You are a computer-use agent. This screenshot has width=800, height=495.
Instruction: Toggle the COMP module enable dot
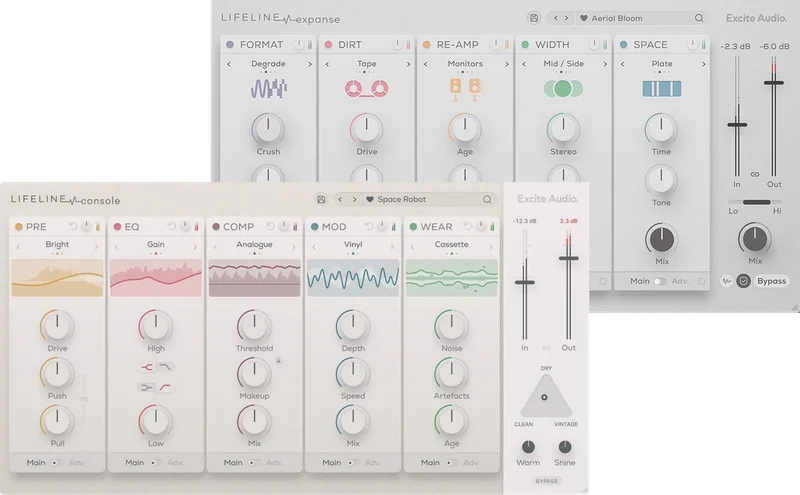tap(216, 227)
